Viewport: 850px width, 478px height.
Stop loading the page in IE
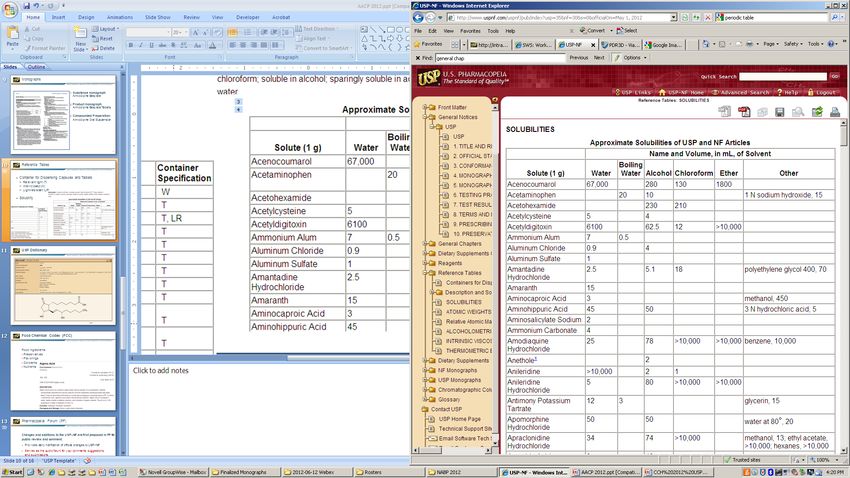[707, 17]
